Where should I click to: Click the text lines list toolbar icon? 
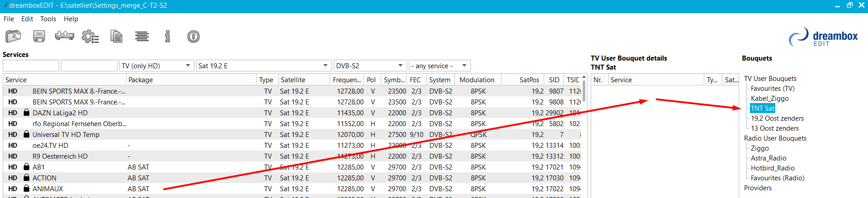(142, 36)
